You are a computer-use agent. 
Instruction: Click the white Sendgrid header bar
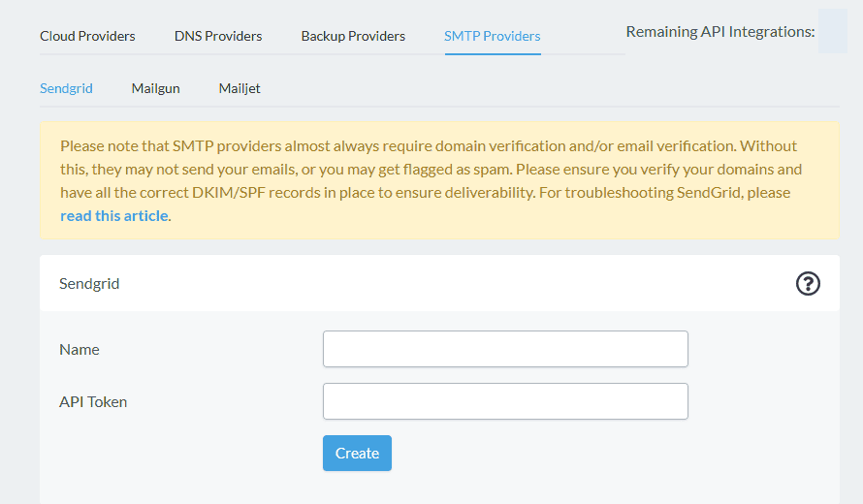point(439,283)
